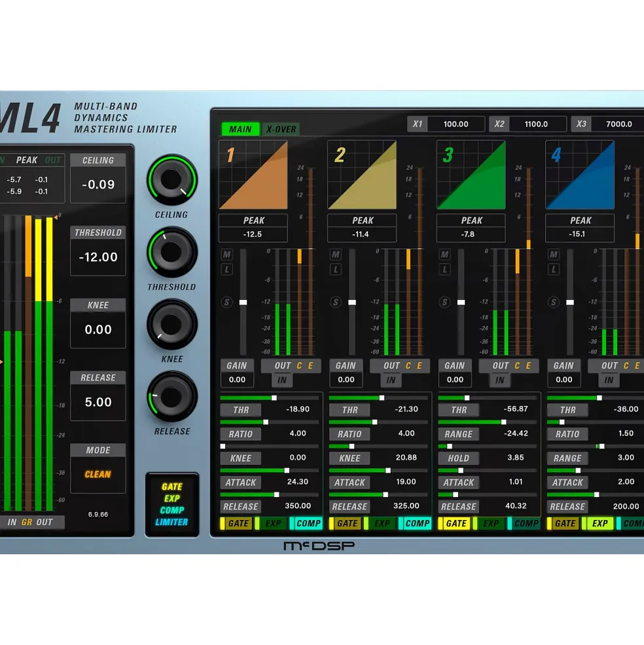Switch to the MAIN tab
The height and width of the screenshot is (645, 644).
pos(240,129)
